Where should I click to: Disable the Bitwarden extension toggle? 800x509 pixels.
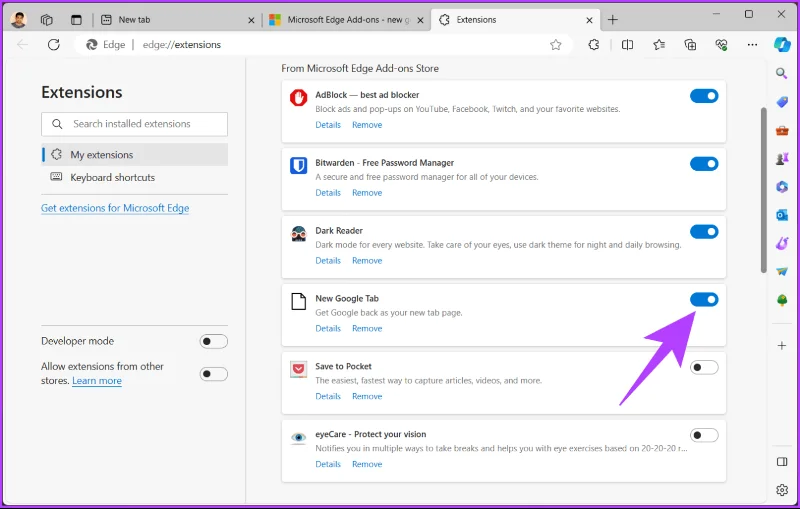[x=704, y=164]
